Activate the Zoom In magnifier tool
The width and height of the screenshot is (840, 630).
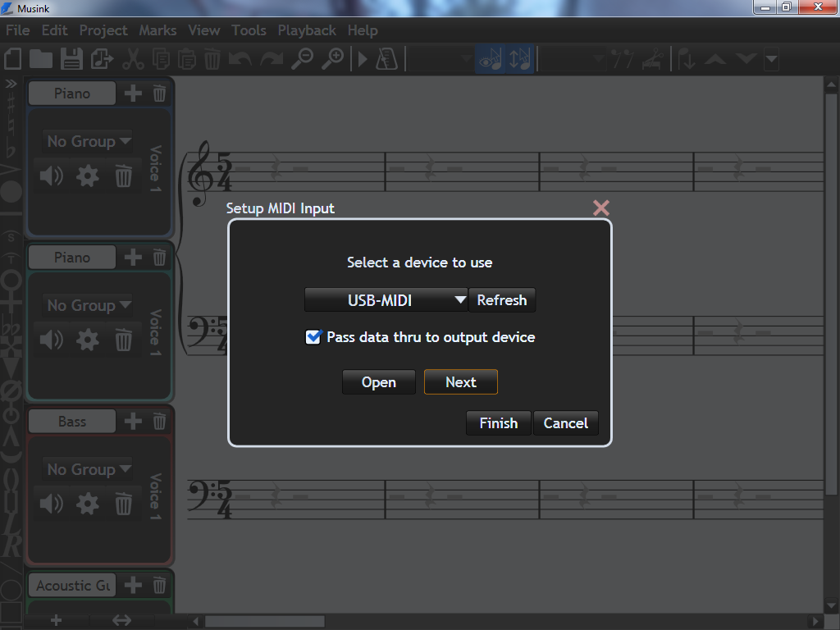[335, 59]
